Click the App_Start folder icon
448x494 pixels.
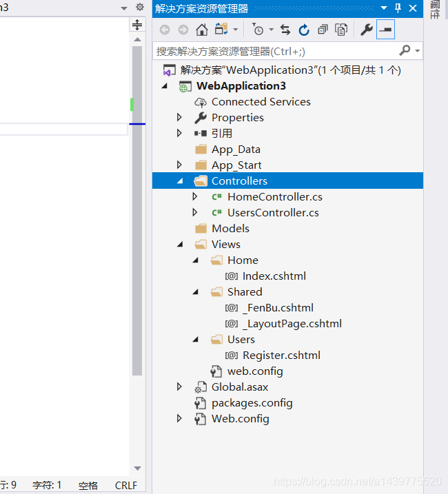201,165
